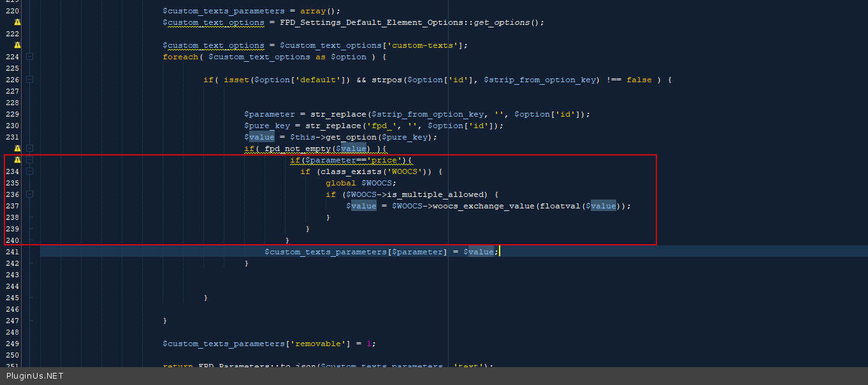Click line number 229 in the gutter

point(12,114)
